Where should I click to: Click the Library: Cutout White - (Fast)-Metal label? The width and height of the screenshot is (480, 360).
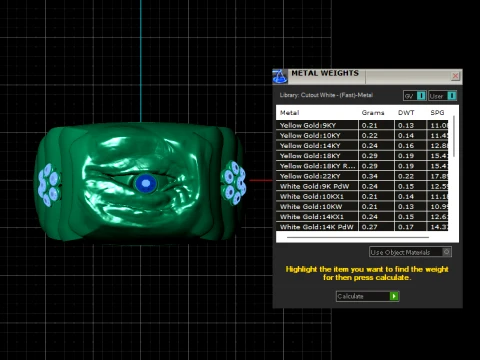pyautogui.click(x=326, y=95)
